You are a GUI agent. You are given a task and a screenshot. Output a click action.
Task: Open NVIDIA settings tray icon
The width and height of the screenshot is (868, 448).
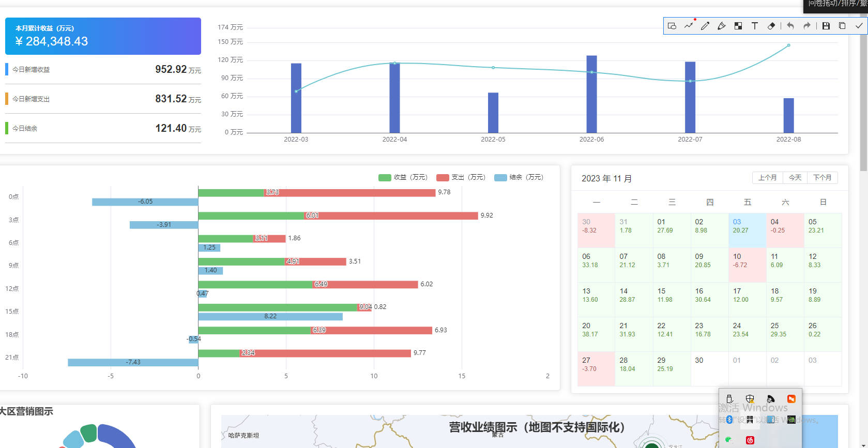click(x=791, y=420)
